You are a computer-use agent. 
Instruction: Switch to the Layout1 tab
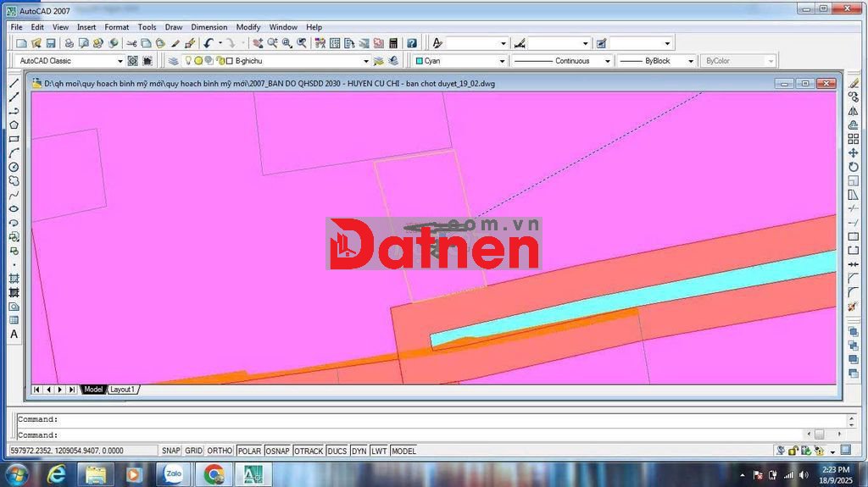coord(122,390)
